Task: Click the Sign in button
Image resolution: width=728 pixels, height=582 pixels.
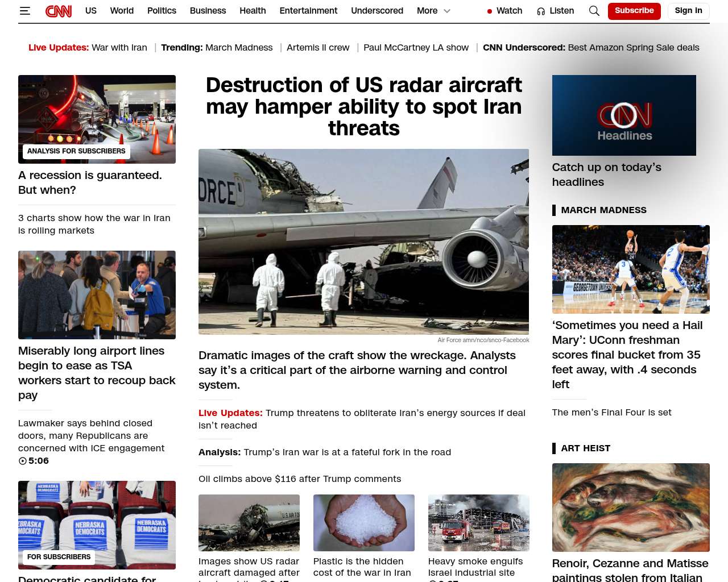Action: [688, 11]
